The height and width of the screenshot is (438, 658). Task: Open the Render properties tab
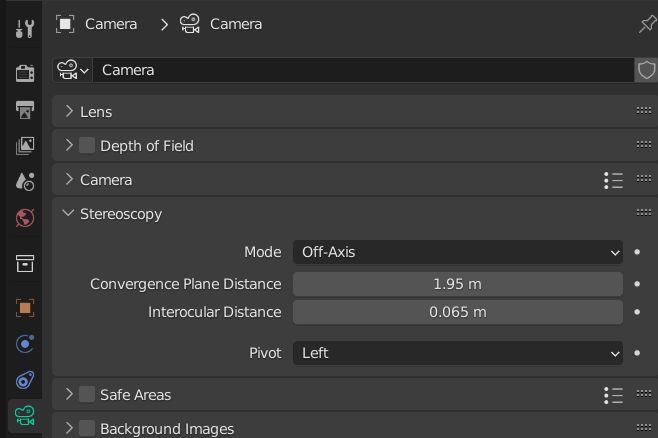click(25, 73)
